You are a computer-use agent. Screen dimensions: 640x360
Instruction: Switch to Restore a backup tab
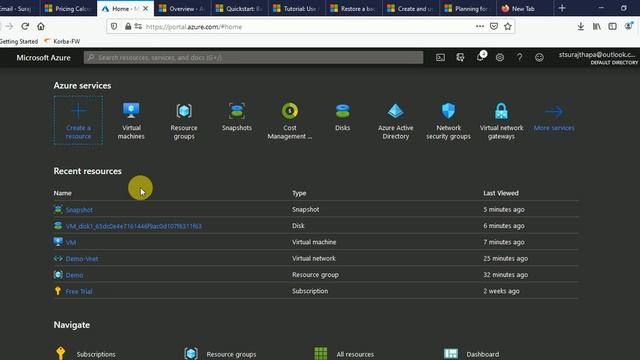tap(354, 8)
